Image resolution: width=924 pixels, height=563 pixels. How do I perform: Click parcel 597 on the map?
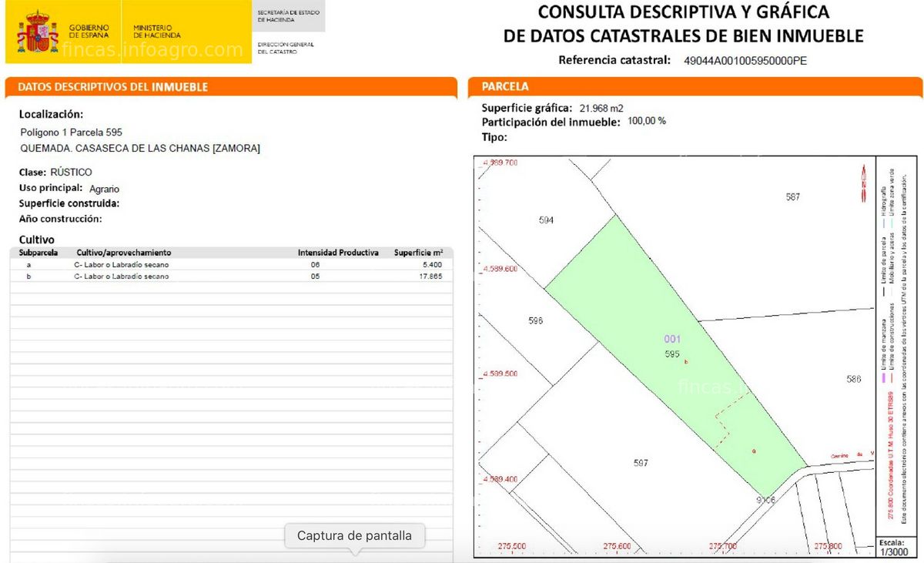pyautogui.click(x=641, y=463)
